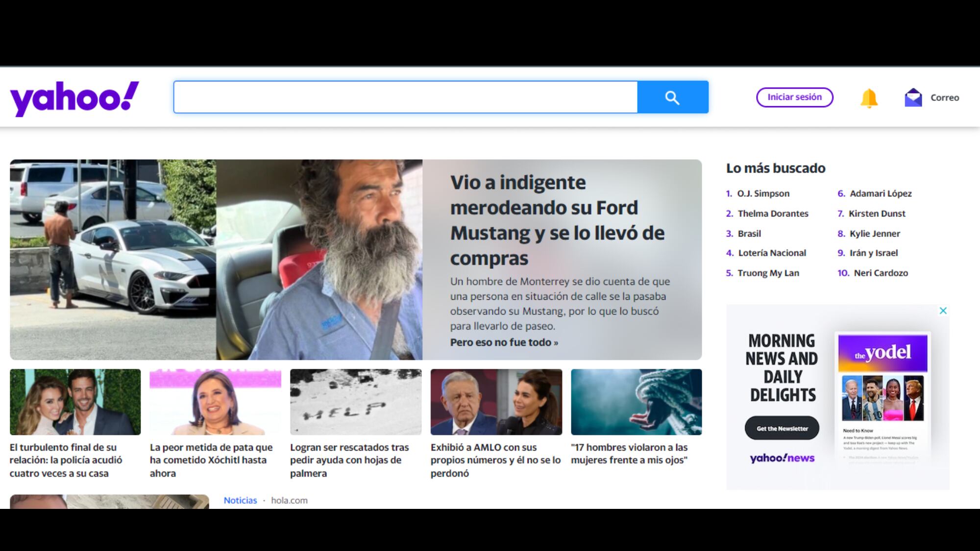Click the AMLO article headline
The height and width of the screenshot is (551, 980).
click(494, 460)
